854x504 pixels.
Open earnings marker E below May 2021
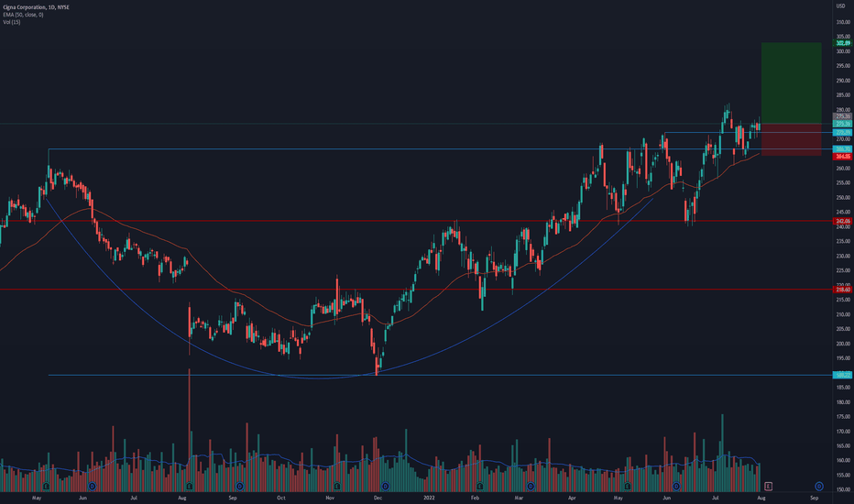coord(47,486)
